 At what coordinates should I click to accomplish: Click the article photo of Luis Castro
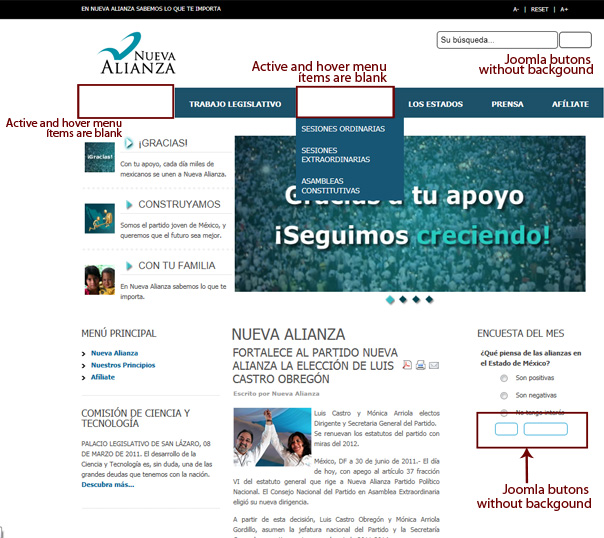point(272,437)
